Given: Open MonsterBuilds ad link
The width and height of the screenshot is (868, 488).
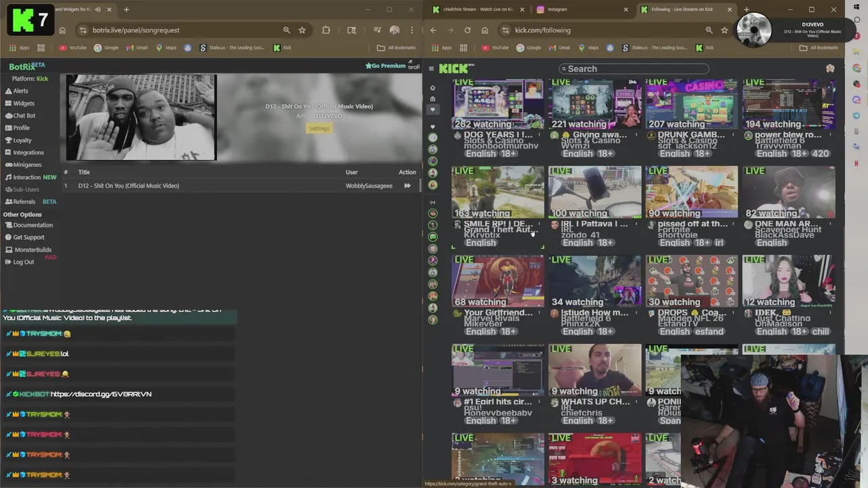Looking at the screenshot, I should pos(28,249).
